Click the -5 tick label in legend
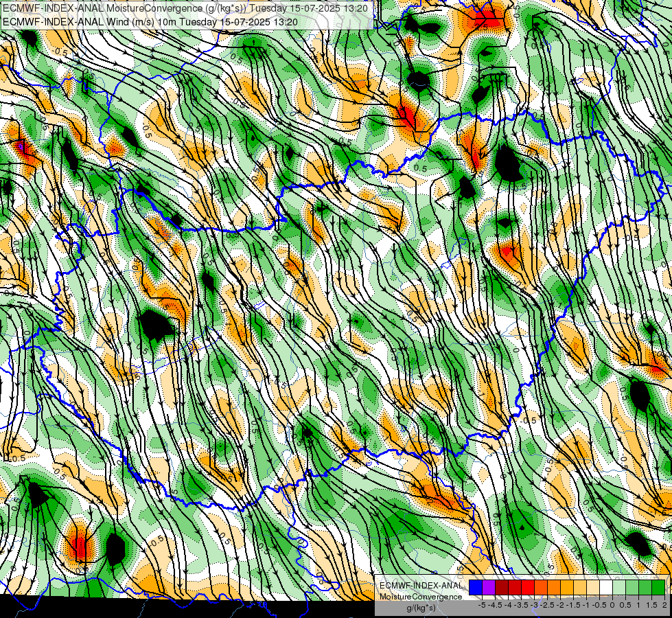 [482, 605]
